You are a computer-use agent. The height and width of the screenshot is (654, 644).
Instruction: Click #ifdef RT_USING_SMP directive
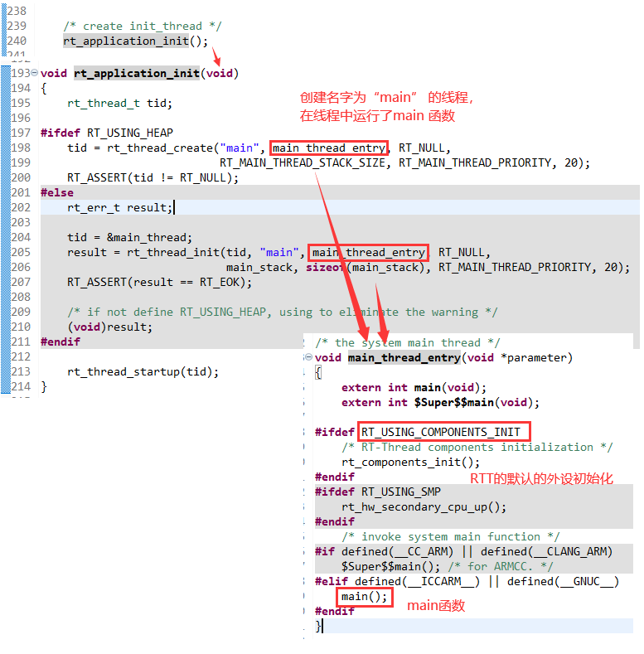click(x=378, y=492)
